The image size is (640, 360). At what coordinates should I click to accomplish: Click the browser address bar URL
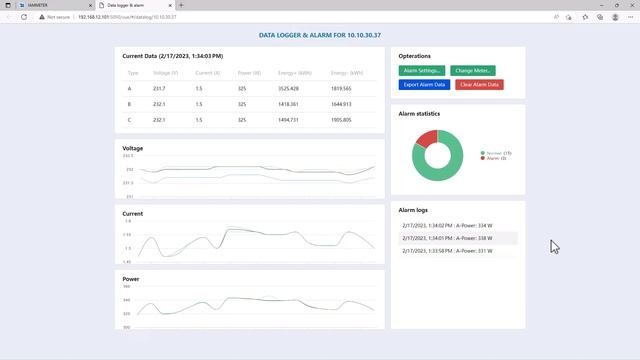pyautogui.click(x=127, y=17)
